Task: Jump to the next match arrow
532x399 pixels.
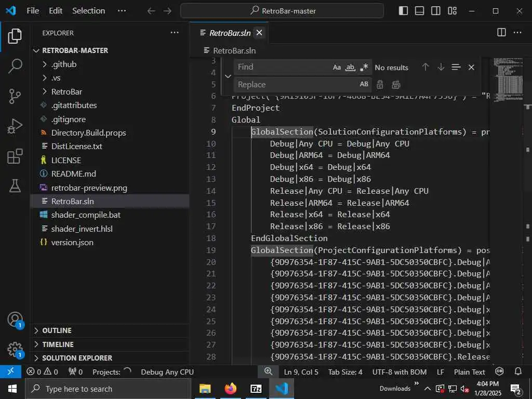Action: 441,67
